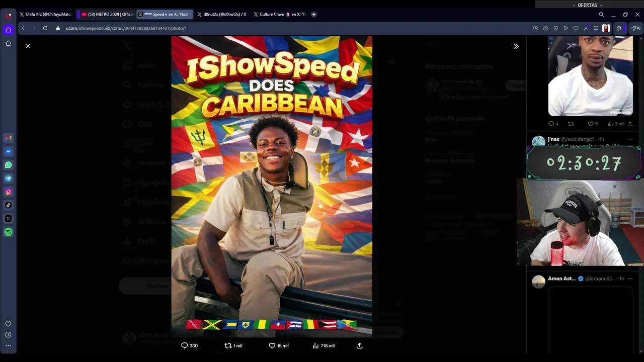Like the side tweet with 5 likes
The image size is (644, 362).
click(593, 124)
